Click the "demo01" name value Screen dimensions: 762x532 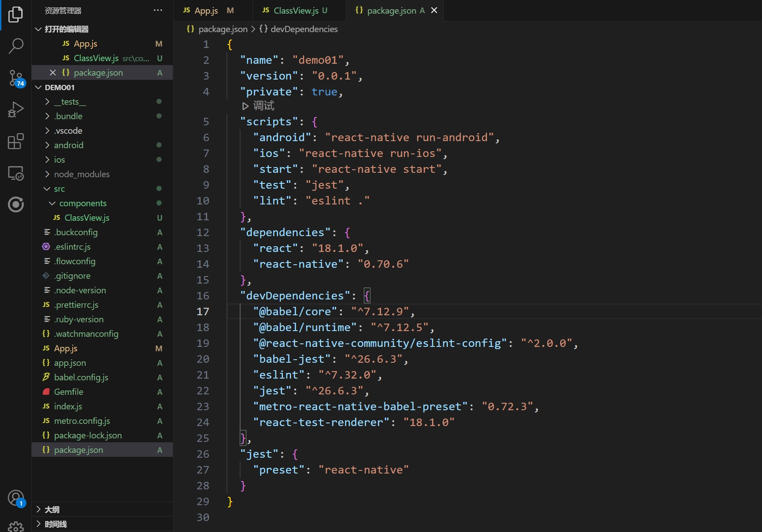(318, 60)
